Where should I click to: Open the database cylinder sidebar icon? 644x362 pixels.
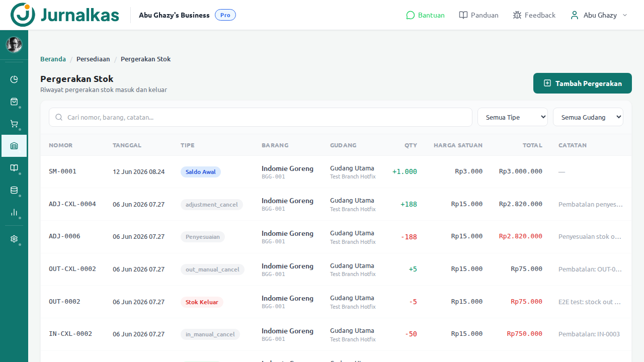(x=14, y=190)
